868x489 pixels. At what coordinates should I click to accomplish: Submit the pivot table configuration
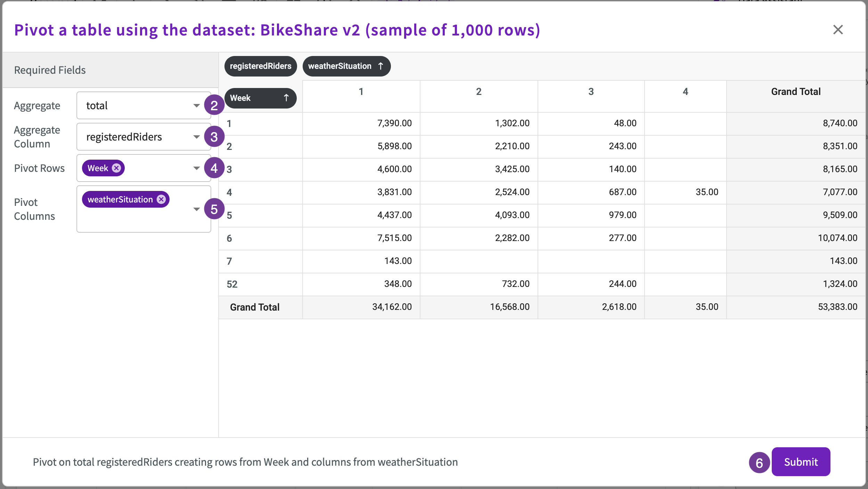[x=801, y=462]
